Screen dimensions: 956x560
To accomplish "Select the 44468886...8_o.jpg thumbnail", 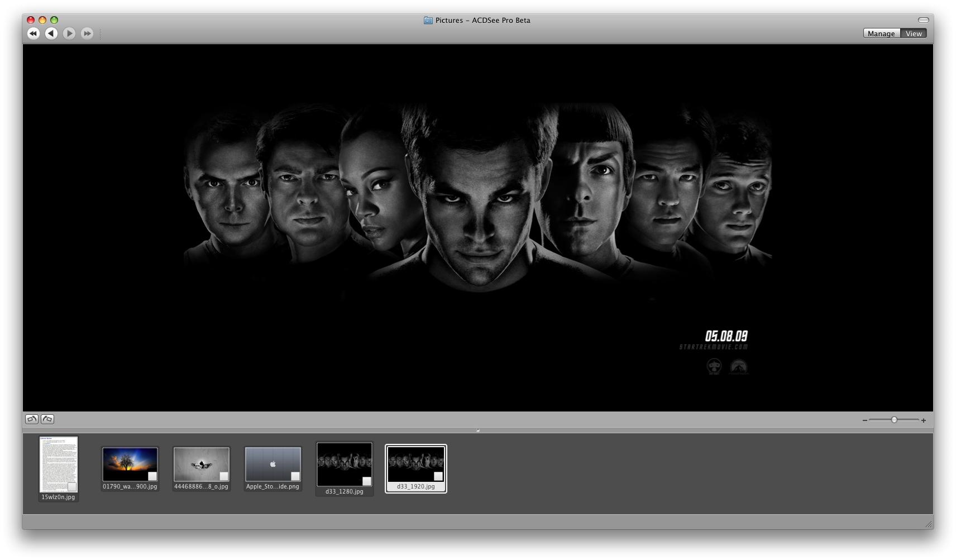I will 202,465.
